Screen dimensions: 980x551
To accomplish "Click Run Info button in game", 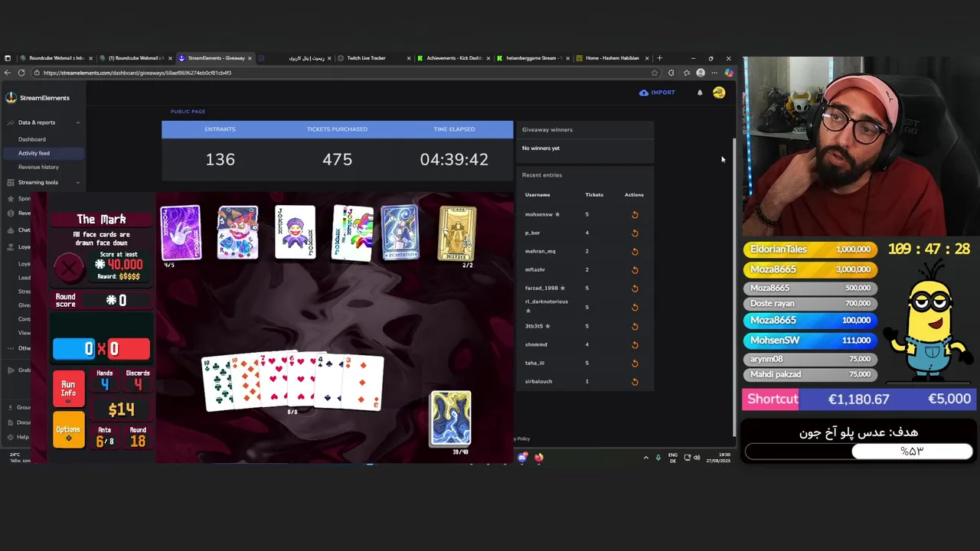I will (68, 388).
